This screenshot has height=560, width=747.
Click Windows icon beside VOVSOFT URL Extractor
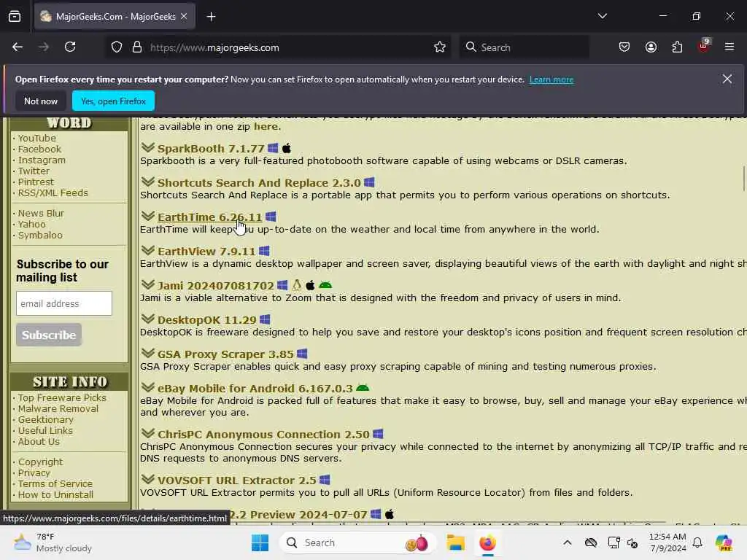click(x=325, y=480)
